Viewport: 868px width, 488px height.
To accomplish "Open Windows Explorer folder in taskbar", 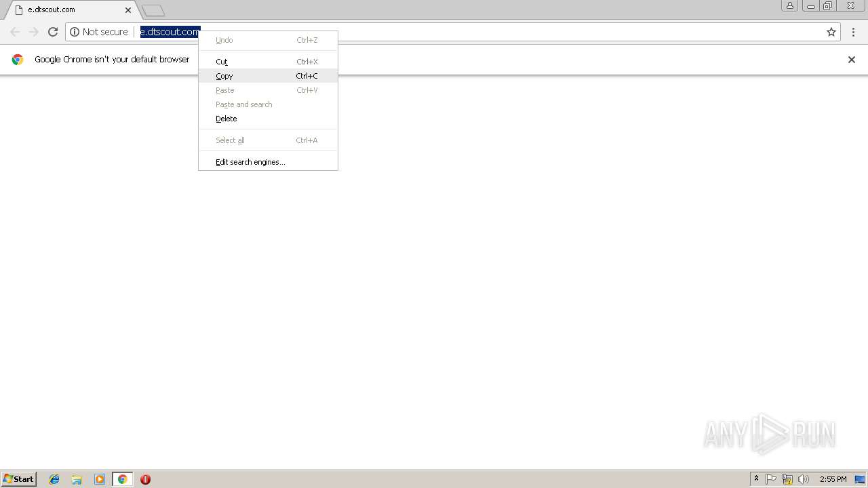I will pyautogui.click(x=77, y=479).
